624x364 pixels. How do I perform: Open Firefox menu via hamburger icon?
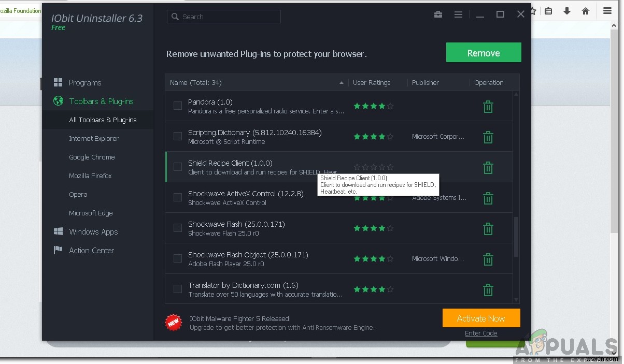click(x=607, y=11)
